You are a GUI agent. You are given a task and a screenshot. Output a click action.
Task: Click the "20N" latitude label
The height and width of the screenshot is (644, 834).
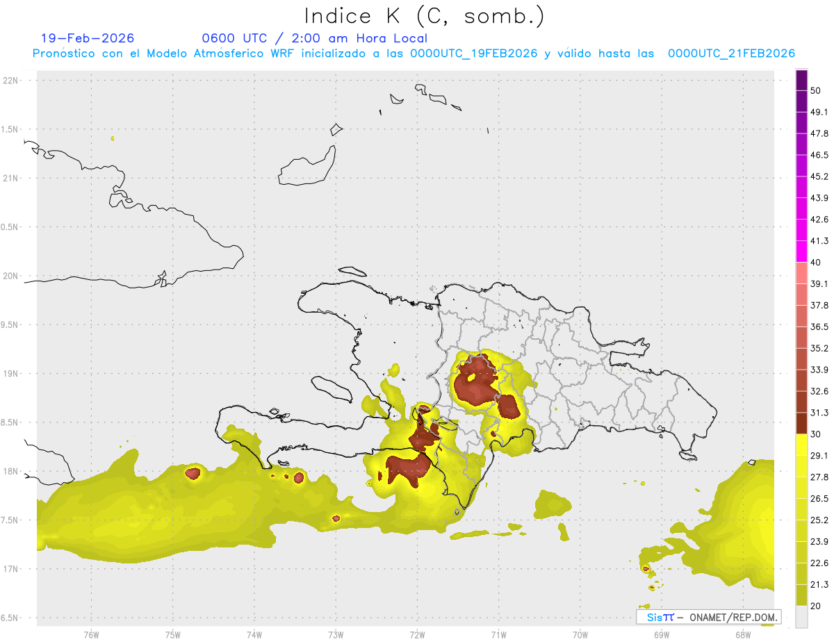(11, 276)
